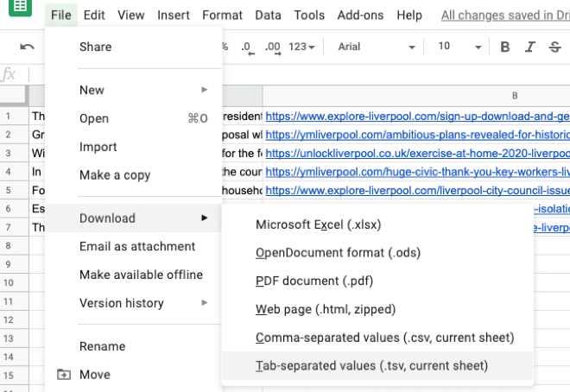Download as PDF document (.pdf)
Viewport: 570px width, 392px height.
(x=377, y=281)
